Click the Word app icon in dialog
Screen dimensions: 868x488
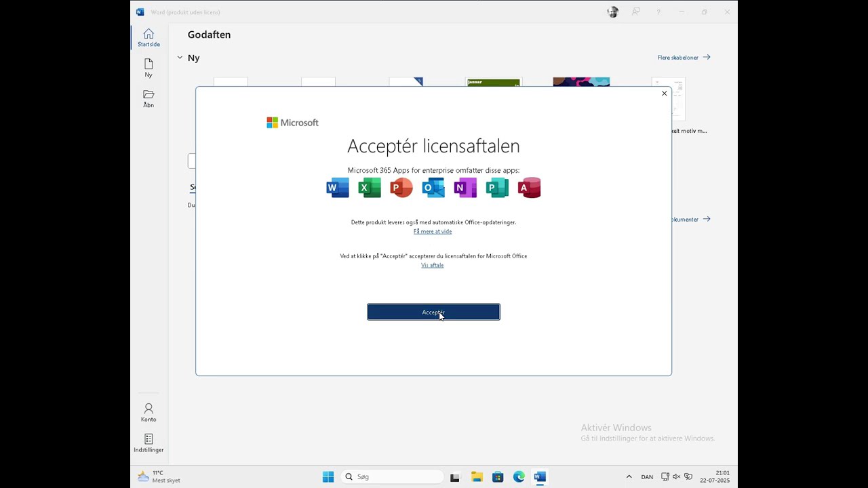pos(338,188)
